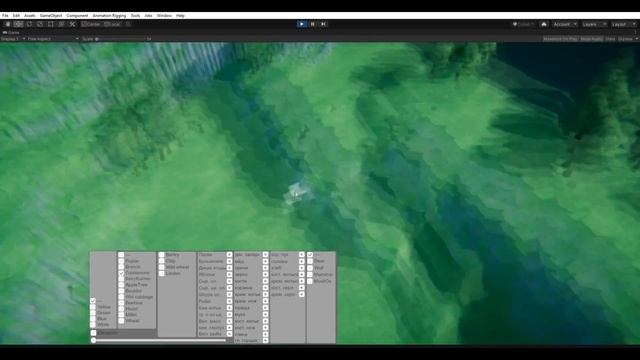Screen dimensions: 640x360
Task: Check the MuskOx checkbox
Action: [x=310, y=281]
